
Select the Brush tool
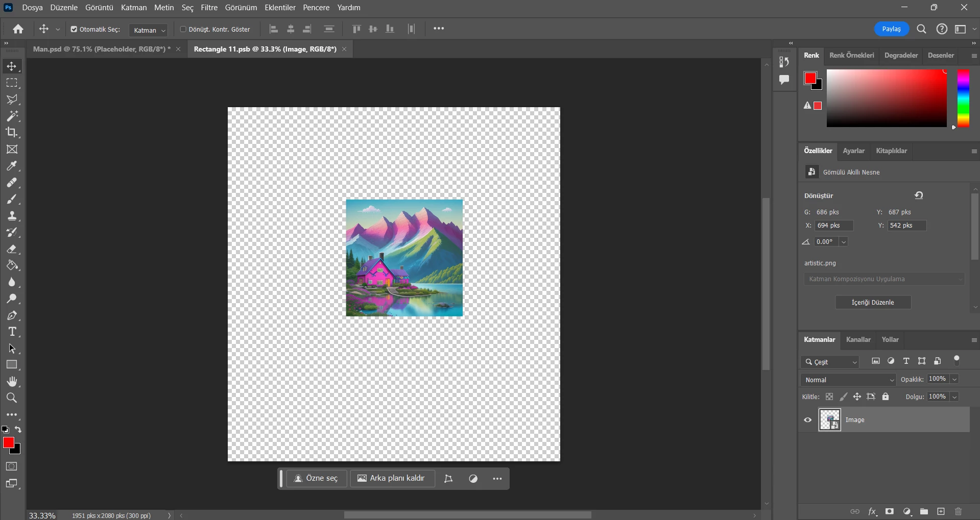pyautogui.click(x=12, y=199)
